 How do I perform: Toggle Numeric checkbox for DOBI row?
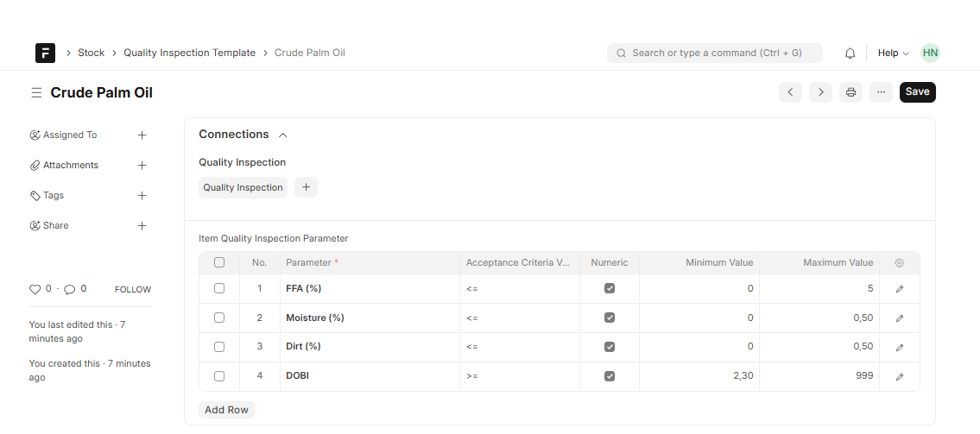(x=610, y=376)
